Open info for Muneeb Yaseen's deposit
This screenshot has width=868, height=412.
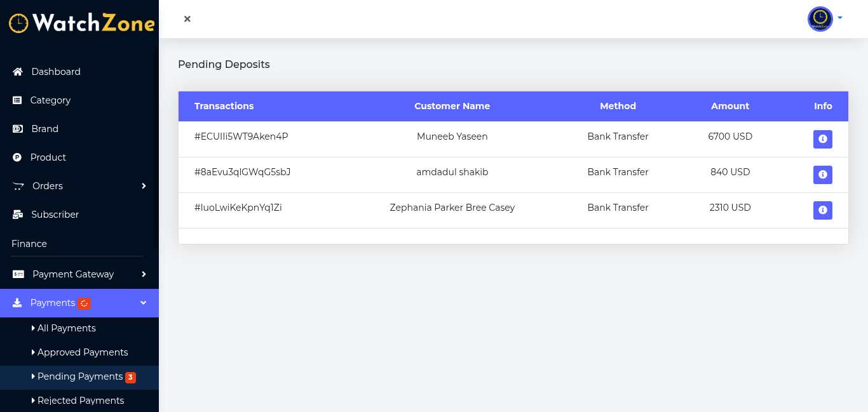(822, 139)
